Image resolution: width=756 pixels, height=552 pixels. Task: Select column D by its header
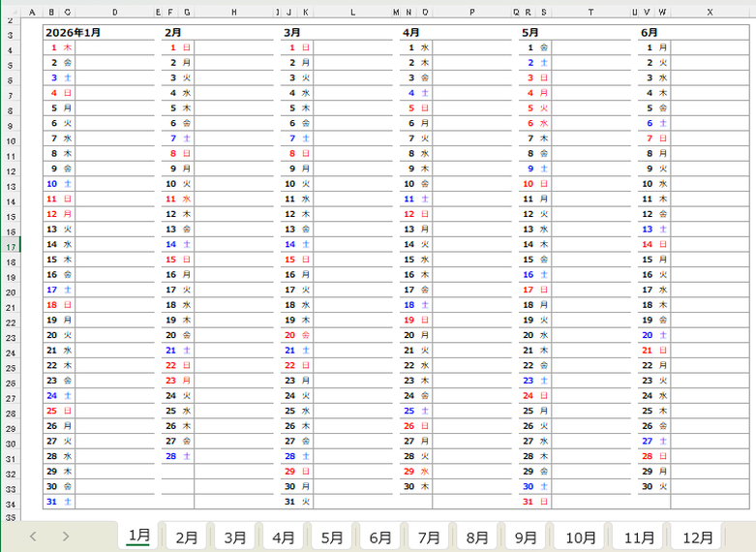(x=114, y=12)
